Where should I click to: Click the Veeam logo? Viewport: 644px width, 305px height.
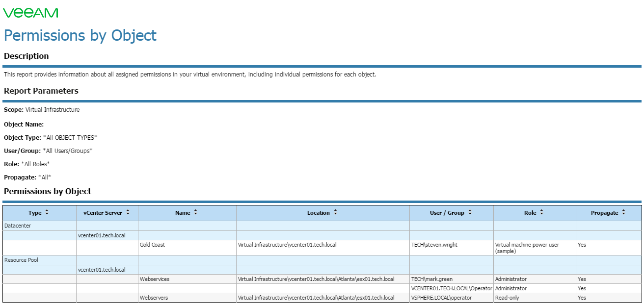coord(31,13)
